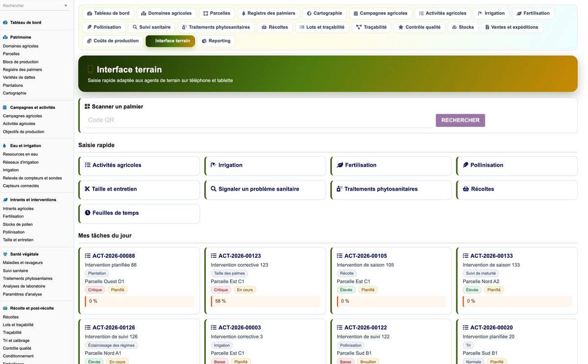The image size is (588, 364).
Task: Open the Irrigation top tab
Action: click(491, 13)
